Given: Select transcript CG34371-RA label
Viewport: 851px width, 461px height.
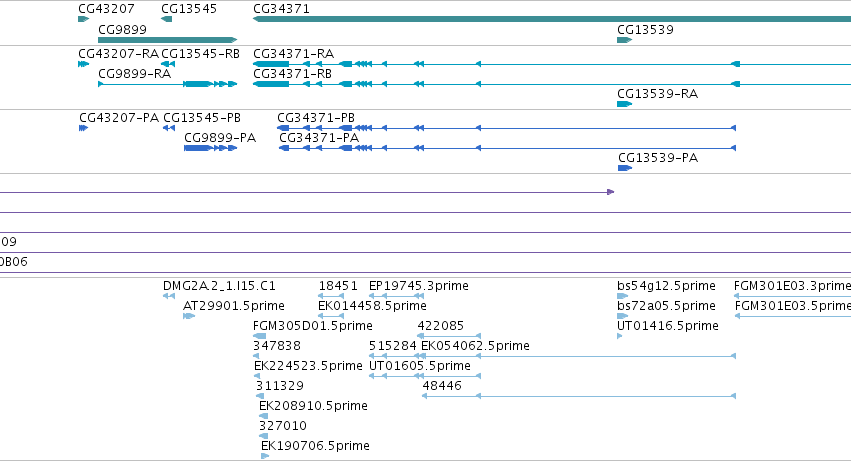Looking at the screenshot, I should pos(294,54).
